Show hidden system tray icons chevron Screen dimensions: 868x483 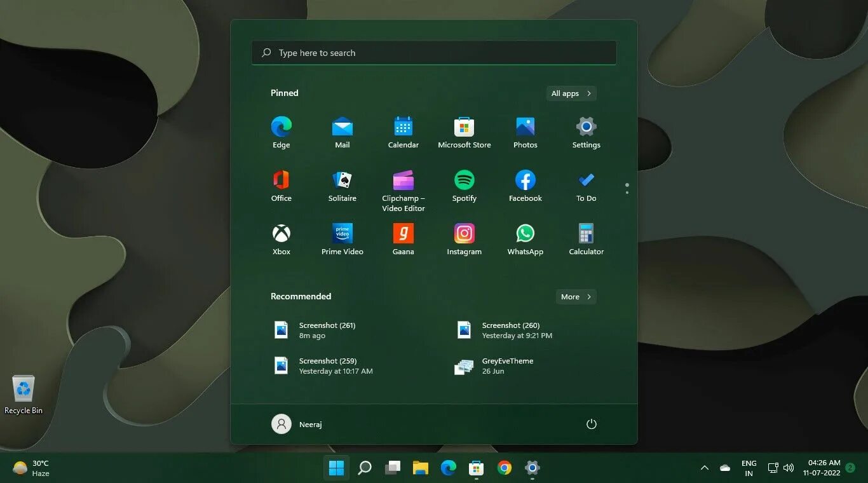click(x=704, y=468)
